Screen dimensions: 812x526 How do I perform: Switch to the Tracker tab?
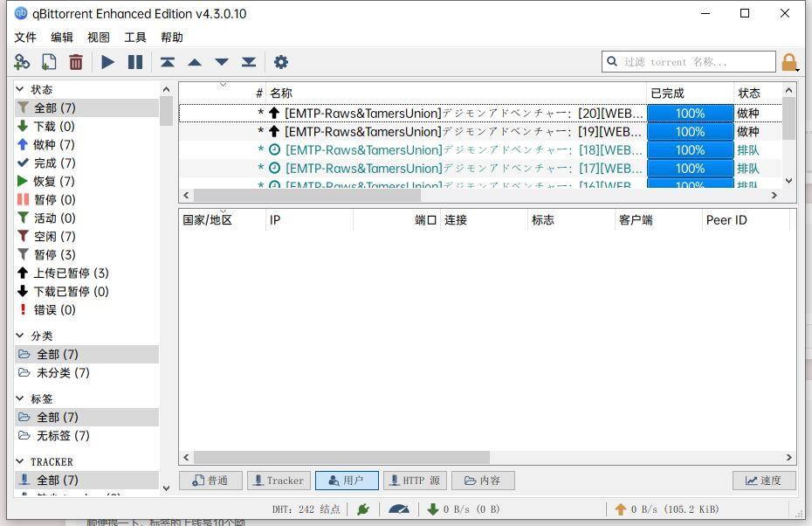click(279, 481)
